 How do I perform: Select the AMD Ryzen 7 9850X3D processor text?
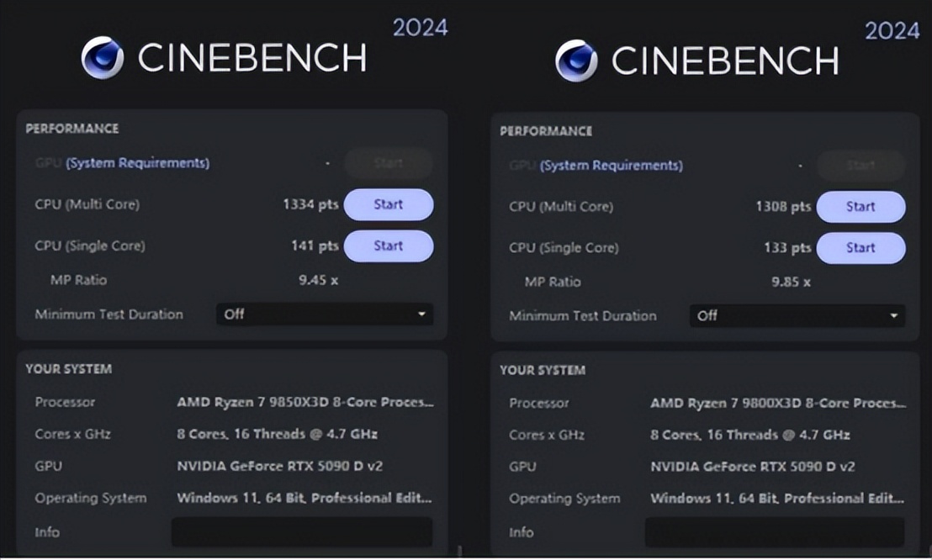304,403
